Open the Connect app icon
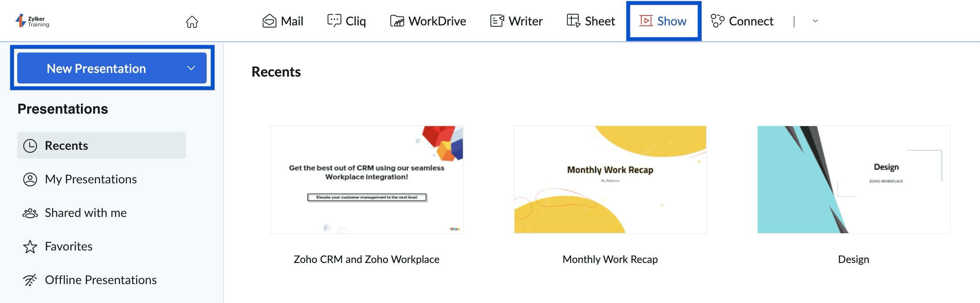The height and width of the screenshot is (303, 980). (x=717, y=21)
